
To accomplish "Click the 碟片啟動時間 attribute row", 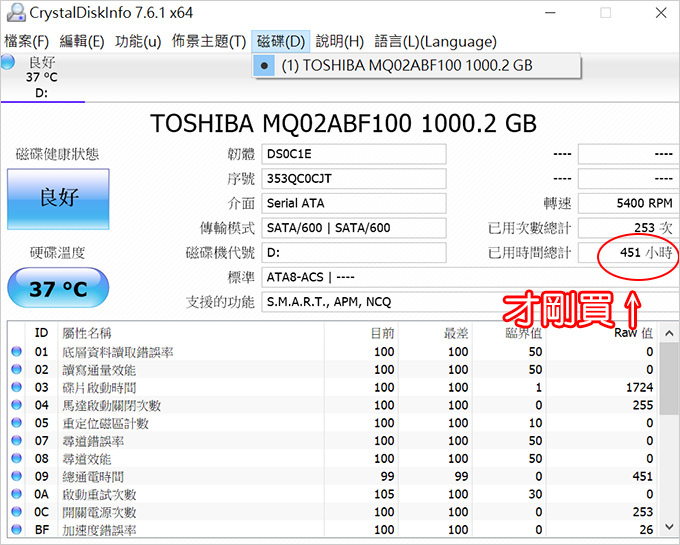I will 333,387.
